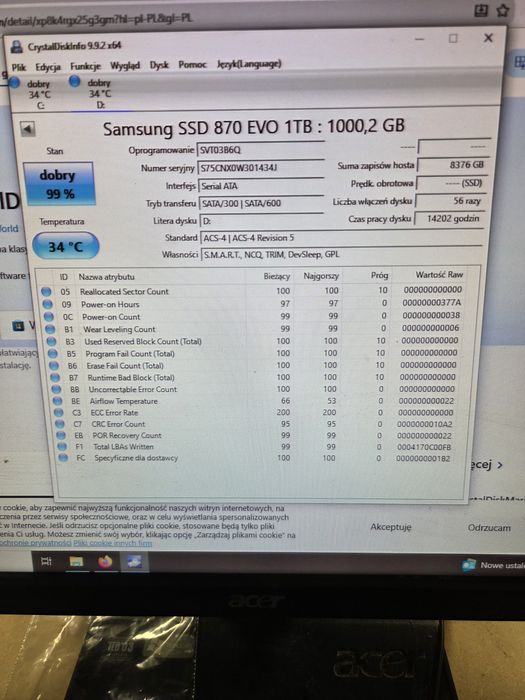Click status icon for Erase Fail Count

(x=54, y=366)
